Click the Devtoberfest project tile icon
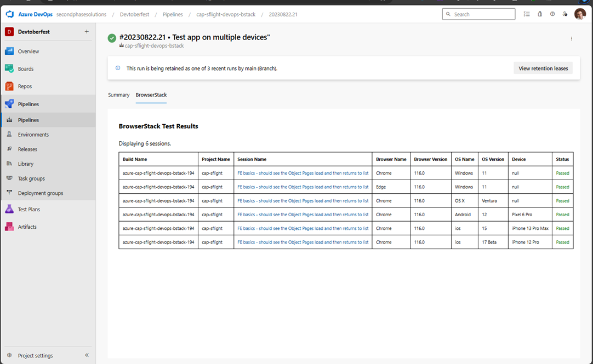Screen dimensions: 593x364 click(x=9, y=32)
